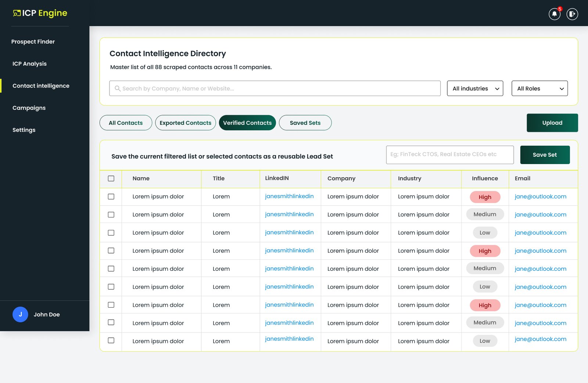Click the logout icon in header

[x=572, y=14]
